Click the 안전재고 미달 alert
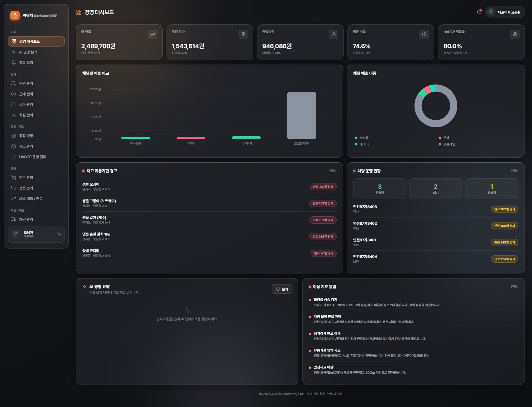Image resolution: width=532 pixels, height=407 pixels. coord(413,370)
